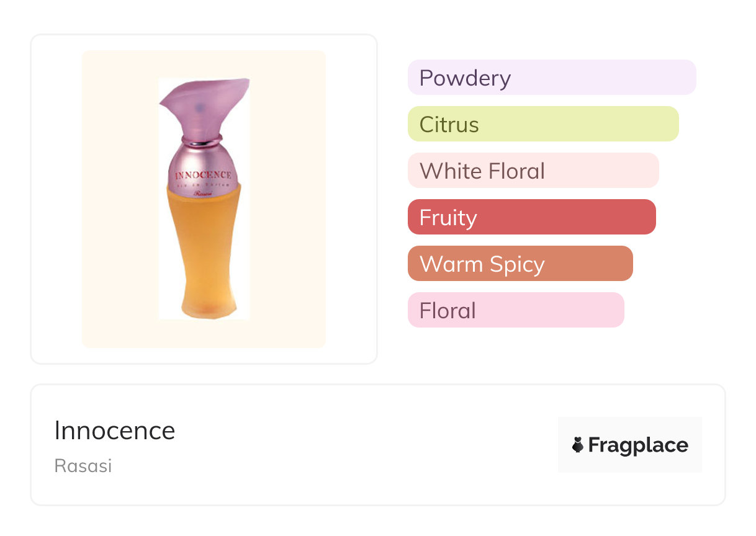The width and height of the screenshot is (756, 536).
Task: Open the Innocence perfume title
Action: coord(114,431)
